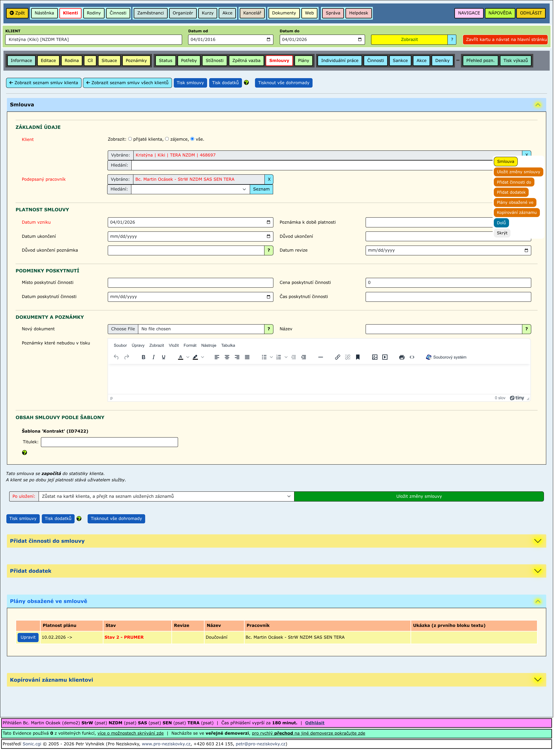Open the Vložit menu in the editor
Image resolution: width=554 pixels, height=756 pixels.
click(174, 345)
